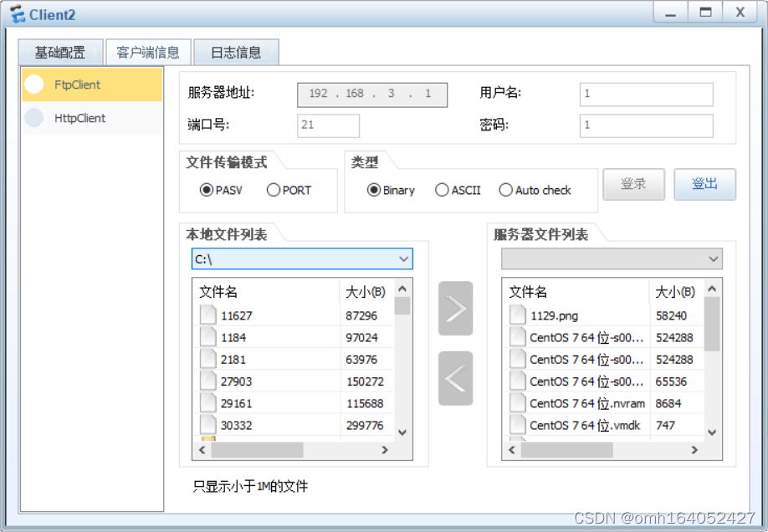Click size value 8684 in server list

click(668, 404)
